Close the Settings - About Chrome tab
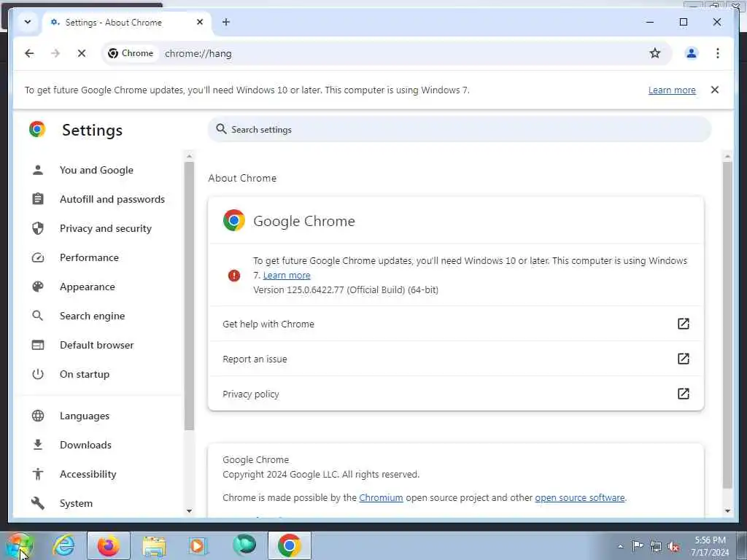747x560 pixels. [200, 22]
